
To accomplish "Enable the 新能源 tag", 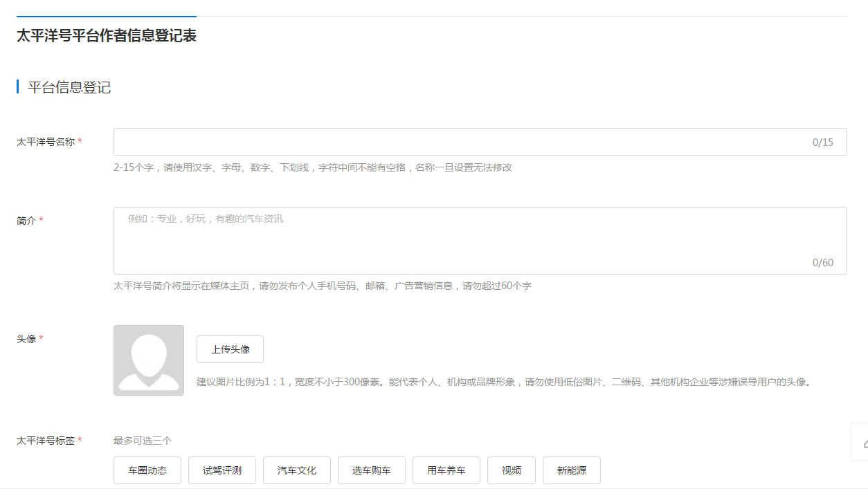I will 572,470.
